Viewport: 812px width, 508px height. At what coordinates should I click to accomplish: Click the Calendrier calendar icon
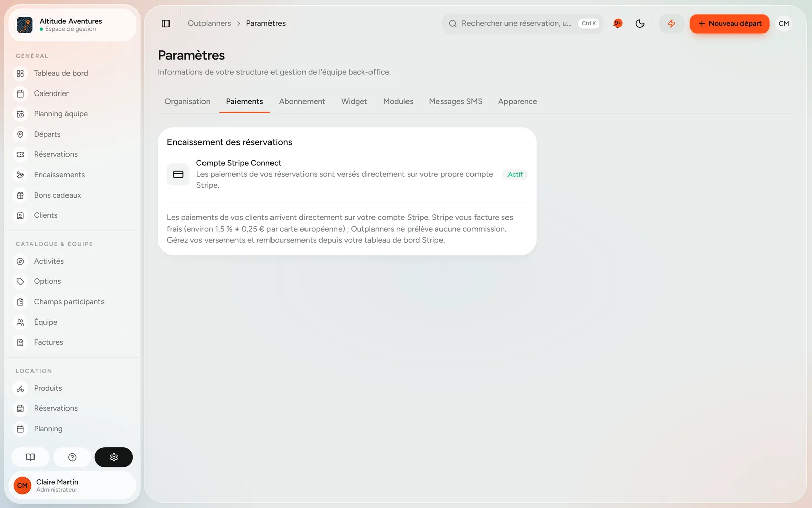[20, 93]
